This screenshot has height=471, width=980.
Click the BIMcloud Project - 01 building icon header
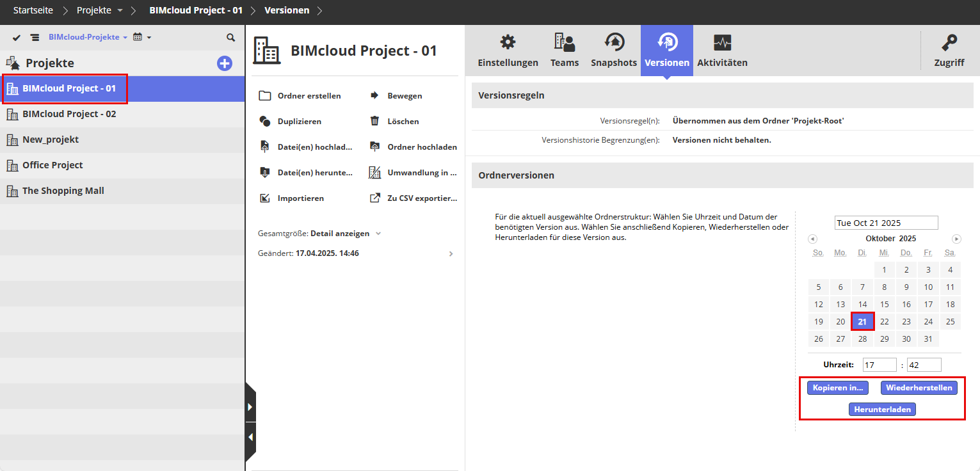click(x=266, y=51)
